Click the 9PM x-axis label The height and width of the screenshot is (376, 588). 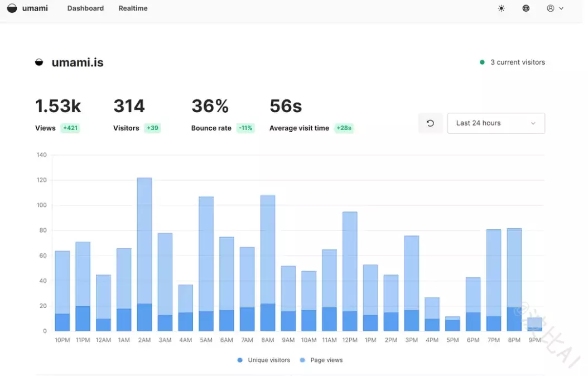(535, 340)
